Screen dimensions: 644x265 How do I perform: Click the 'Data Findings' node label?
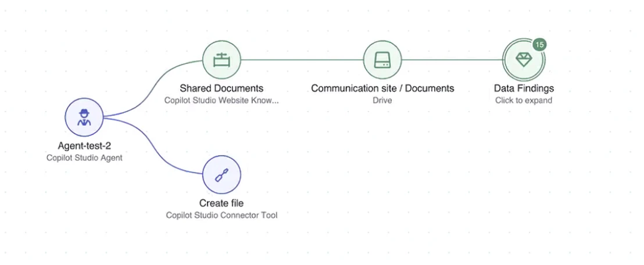point(524,88)
